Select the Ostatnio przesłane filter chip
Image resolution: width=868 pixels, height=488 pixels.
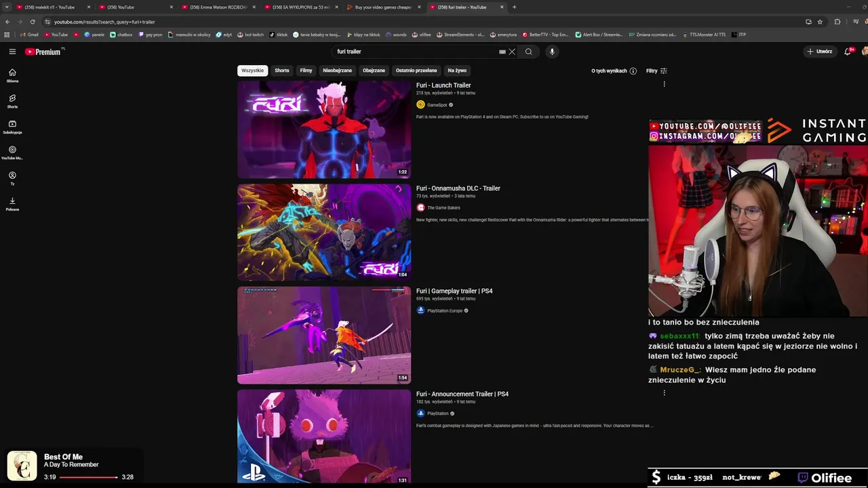click(416, 70)
